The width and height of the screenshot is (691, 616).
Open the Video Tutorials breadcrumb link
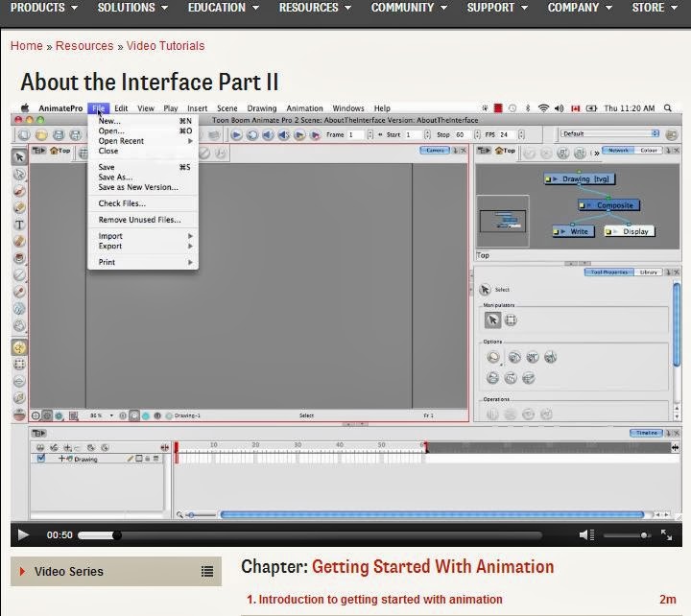pyautogui.click(x=165, y=46)
